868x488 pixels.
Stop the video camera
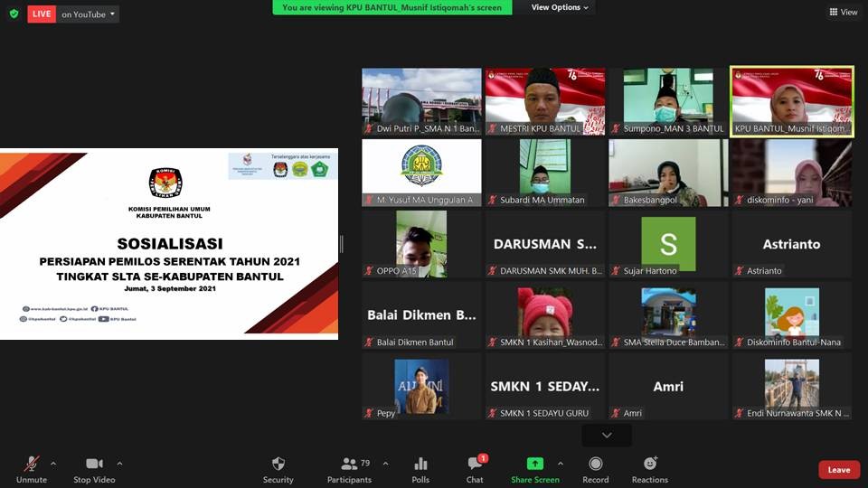point(94,464)
